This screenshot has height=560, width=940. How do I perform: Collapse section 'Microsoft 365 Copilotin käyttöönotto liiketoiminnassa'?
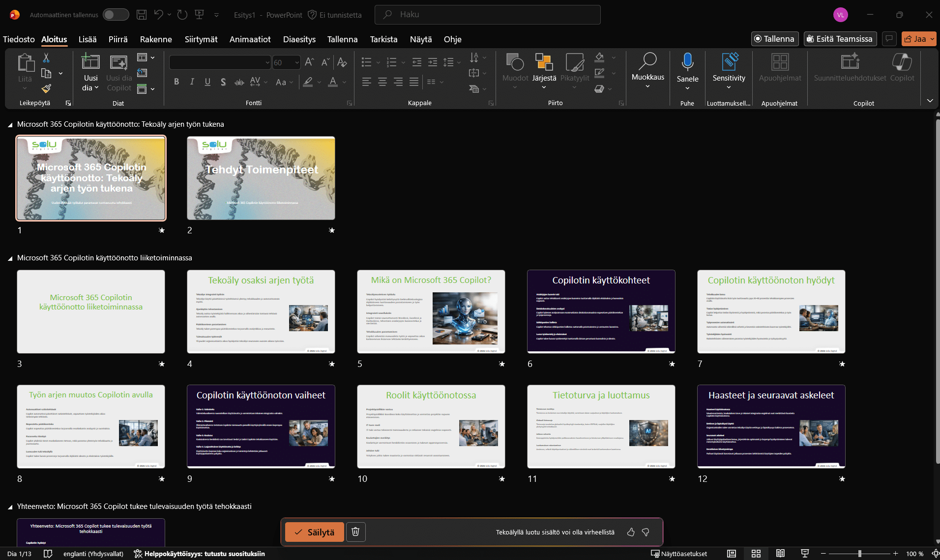point(10,258)
